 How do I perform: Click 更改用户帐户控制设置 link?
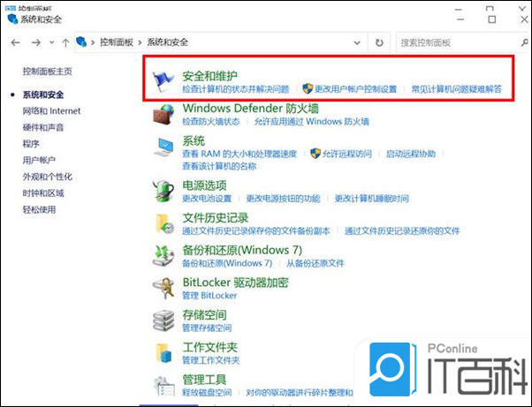coord(355,89)
